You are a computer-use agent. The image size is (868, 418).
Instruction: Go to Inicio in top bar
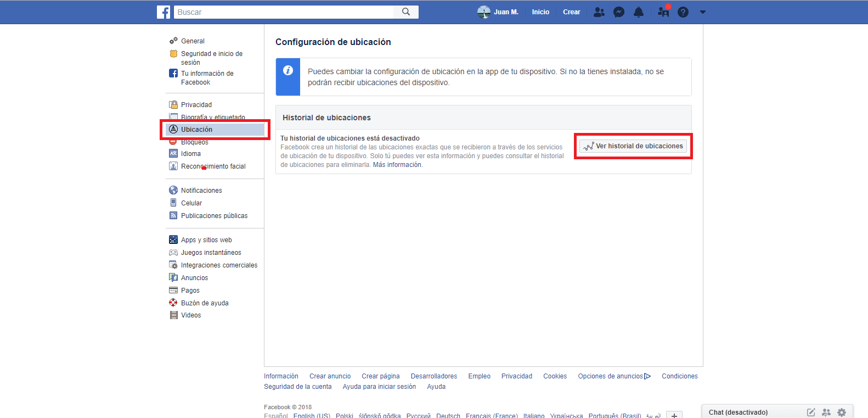[540, 12]
